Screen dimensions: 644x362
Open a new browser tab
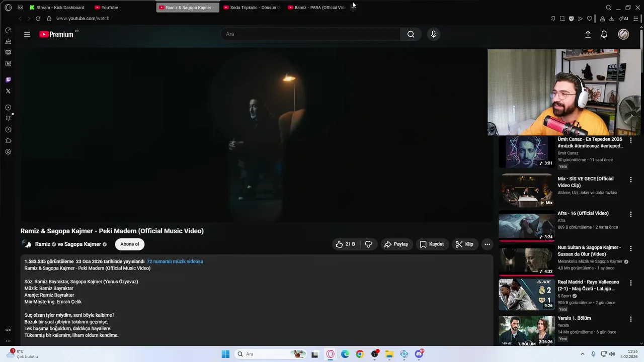click(x=354, y=8)
